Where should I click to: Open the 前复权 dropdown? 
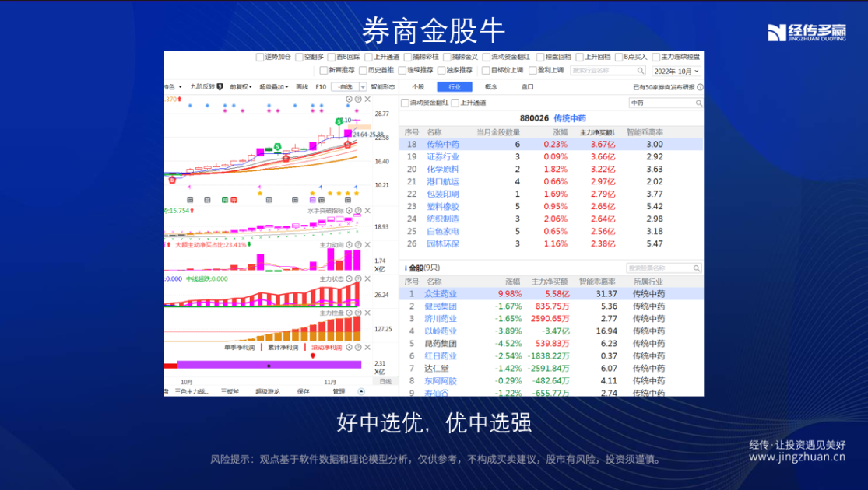point(241,87)
